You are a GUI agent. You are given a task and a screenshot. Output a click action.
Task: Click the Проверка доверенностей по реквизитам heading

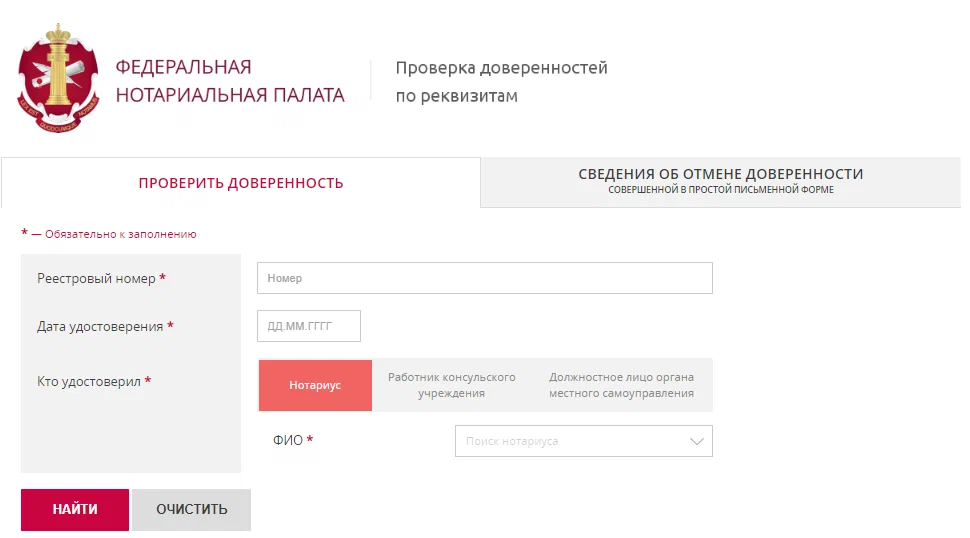coord(501,82)
